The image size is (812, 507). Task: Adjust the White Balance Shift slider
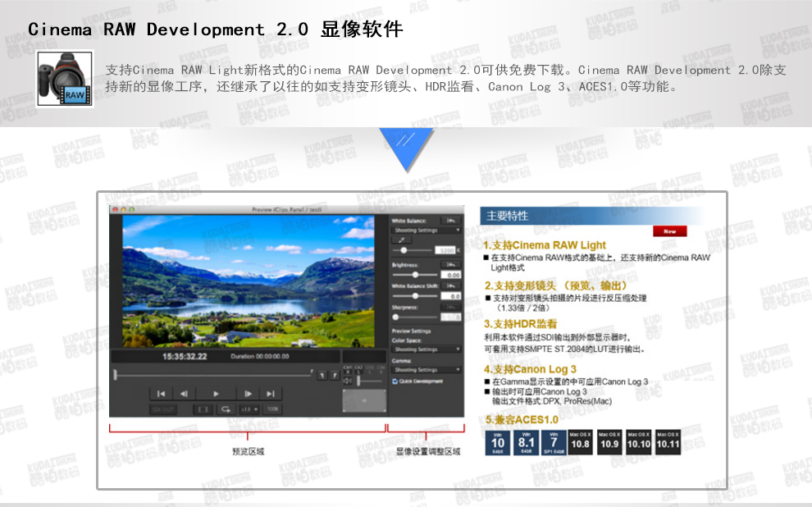[x=415, y=295]
